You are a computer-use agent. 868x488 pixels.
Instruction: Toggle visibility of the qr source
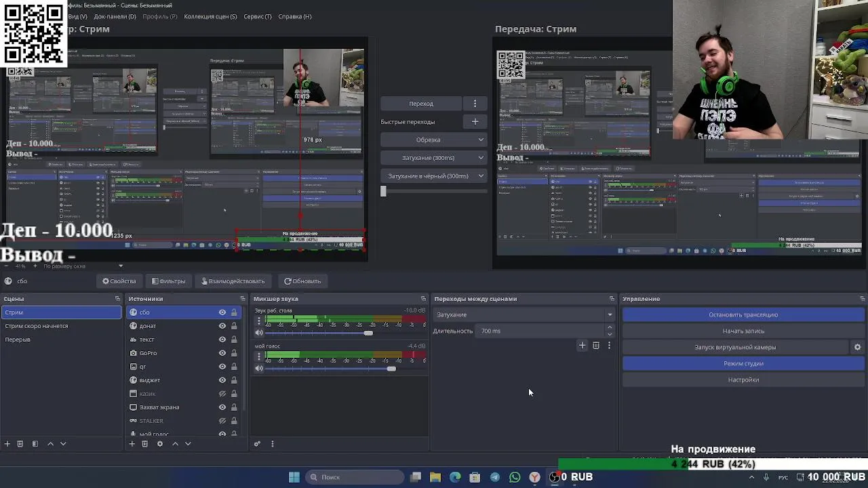222,367
